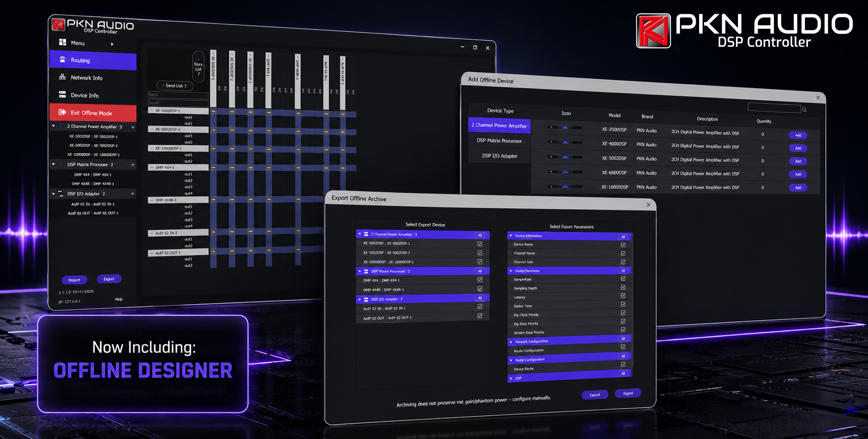
Task: Click the DSP I/O Adapter device icon in sidebar tree
Action: tap(61, 194)
